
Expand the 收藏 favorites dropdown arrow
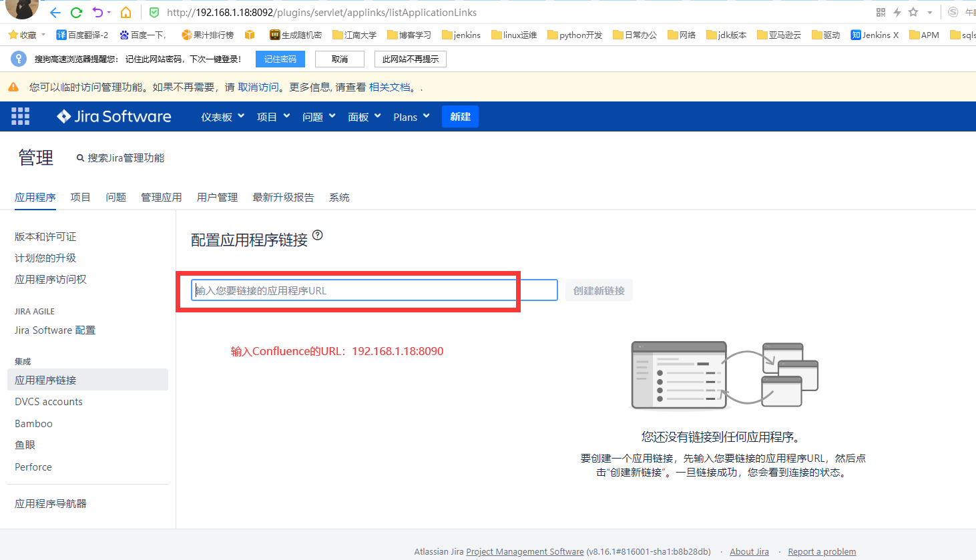[43, 35]
